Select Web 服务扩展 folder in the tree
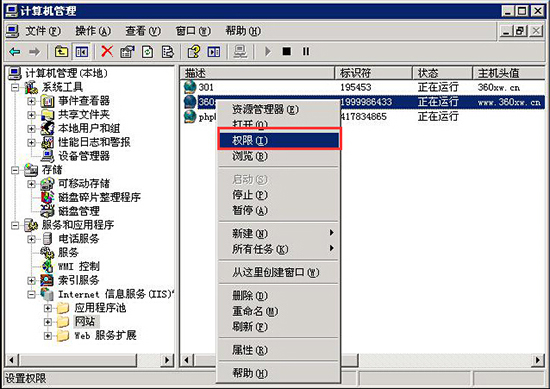This screenshot has height=389, width=550. coord(105,335)
